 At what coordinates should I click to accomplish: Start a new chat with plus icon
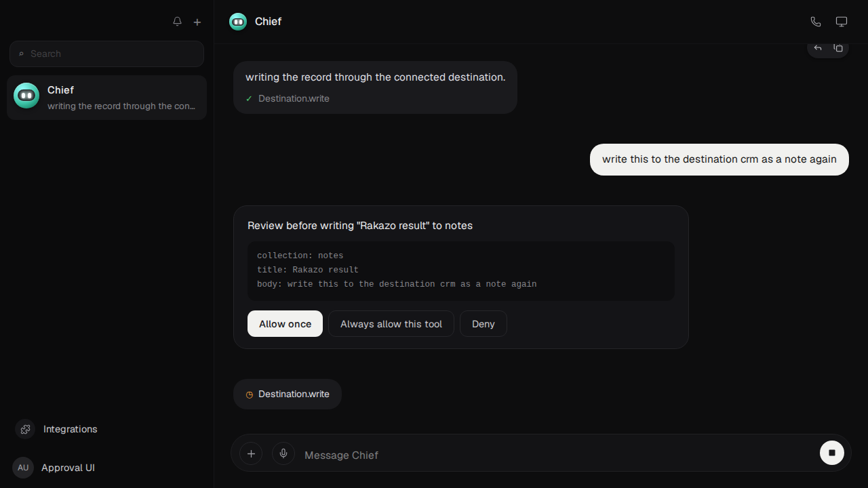point(197,22)
